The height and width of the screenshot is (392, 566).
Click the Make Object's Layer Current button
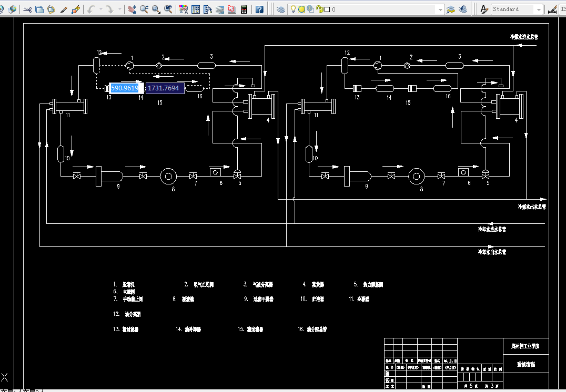[450, 10]
